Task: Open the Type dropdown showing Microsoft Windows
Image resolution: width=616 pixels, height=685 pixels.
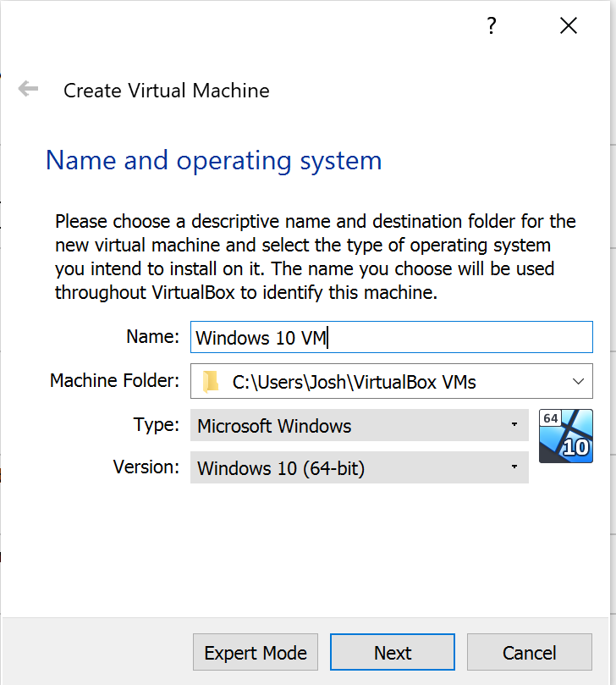Action: (x=360, y=425)
